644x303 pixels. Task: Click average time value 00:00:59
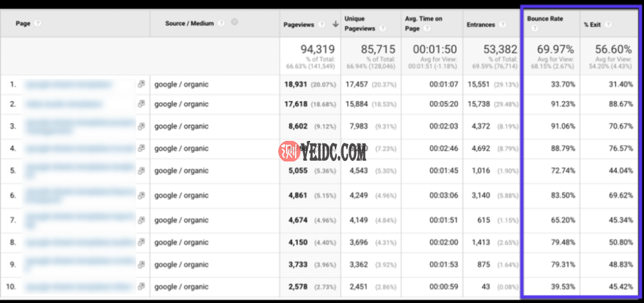click(x=444, y=287)
